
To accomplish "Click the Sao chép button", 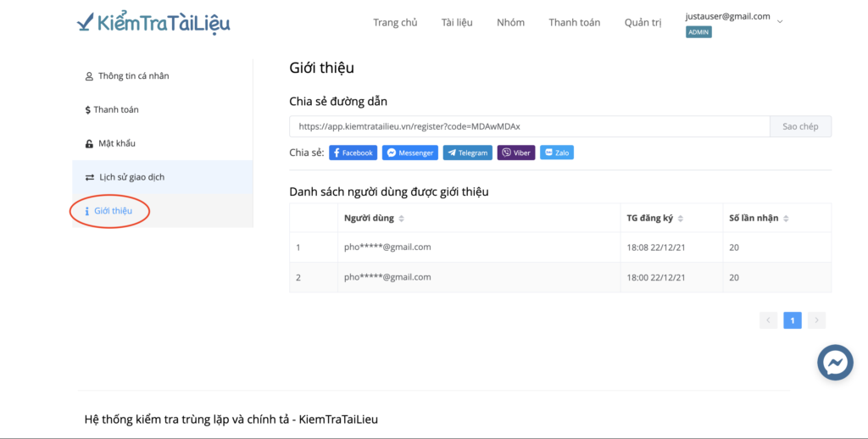I will pos(800,127).
